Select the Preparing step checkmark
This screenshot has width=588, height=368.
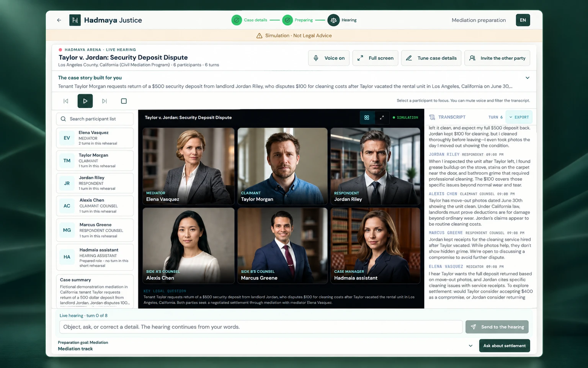point(287,20)
